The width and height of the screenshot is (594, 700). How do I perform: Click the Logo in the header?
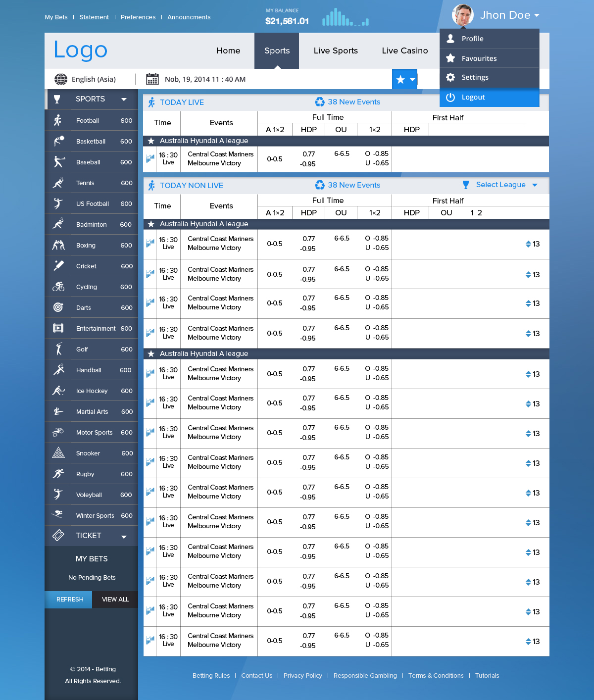pyautogui.click(x=80, y=50)
